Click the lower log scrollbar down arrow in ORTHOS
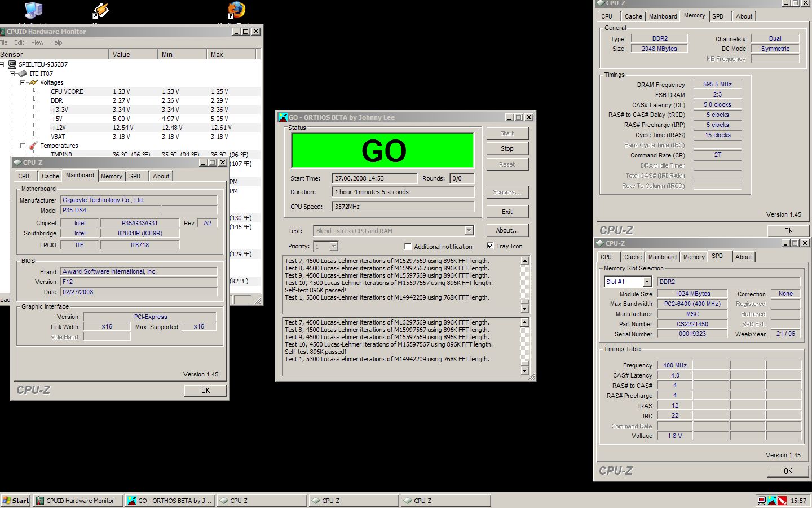The height and width of the screenshot is (508, 812). coord(524,371)
